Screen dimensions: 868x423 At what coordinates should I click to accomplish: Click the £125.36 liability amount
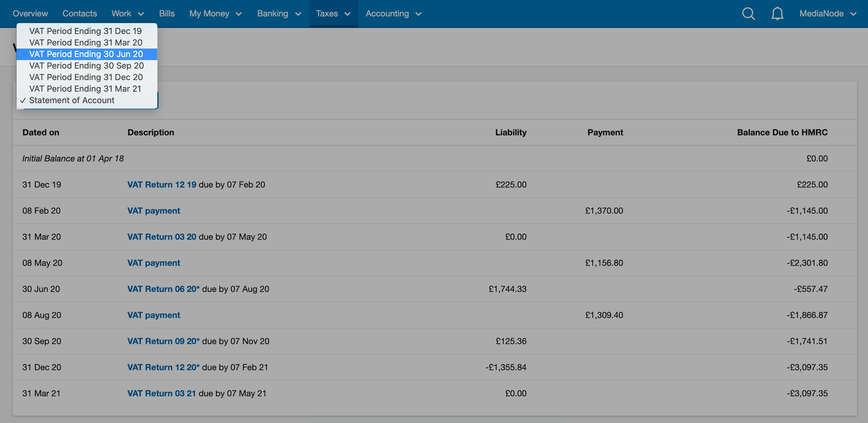[x=511, y=341]
